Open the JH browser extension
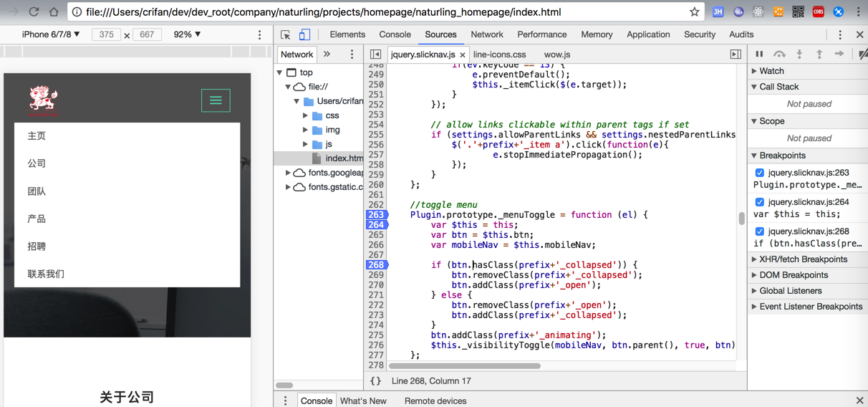868x407 pixels. 718,11
